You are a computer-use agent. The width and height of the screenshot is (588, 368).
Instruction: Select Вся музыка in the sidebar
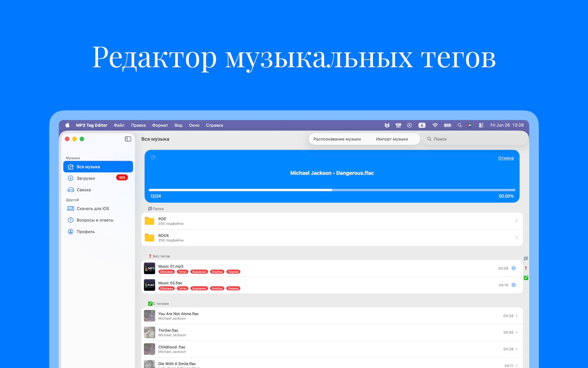98,167
